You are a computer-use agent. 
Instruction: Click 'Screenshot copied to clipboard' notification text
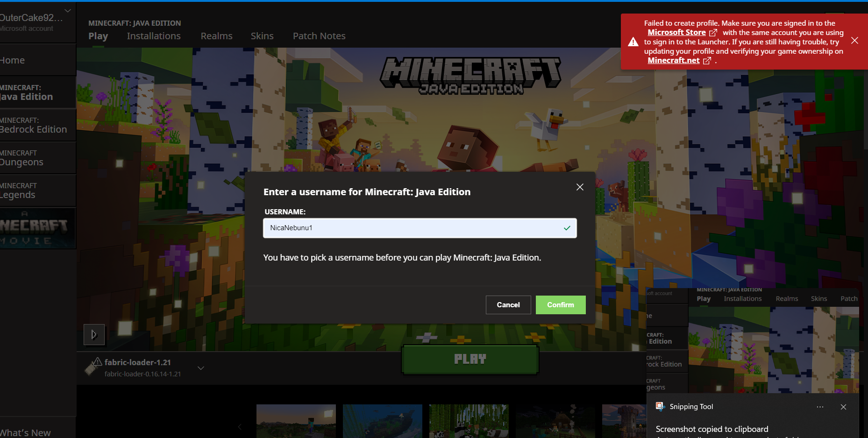pyautogui.click(x=712, y=429)
